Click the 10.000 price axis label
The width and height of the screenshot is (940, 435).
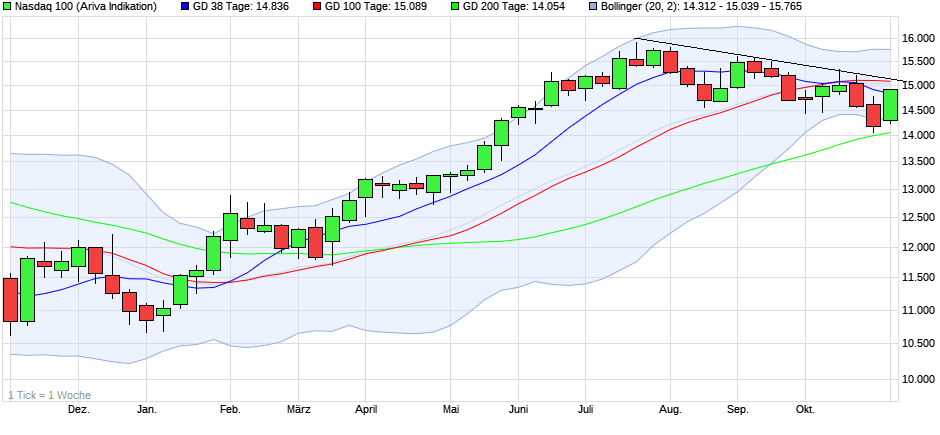pyautogui.click(x=919, y=379)
